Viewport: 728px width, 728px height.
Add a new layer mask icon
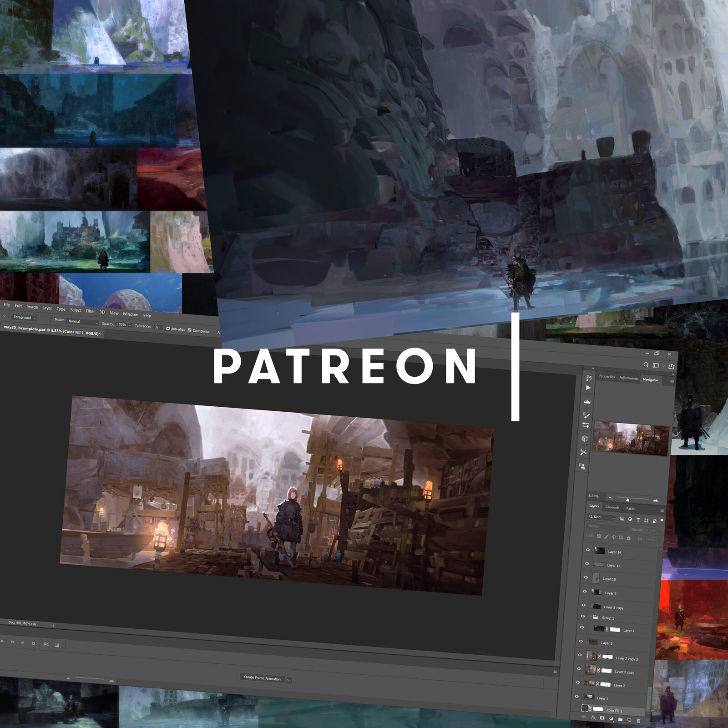click(x=602, y=718)
